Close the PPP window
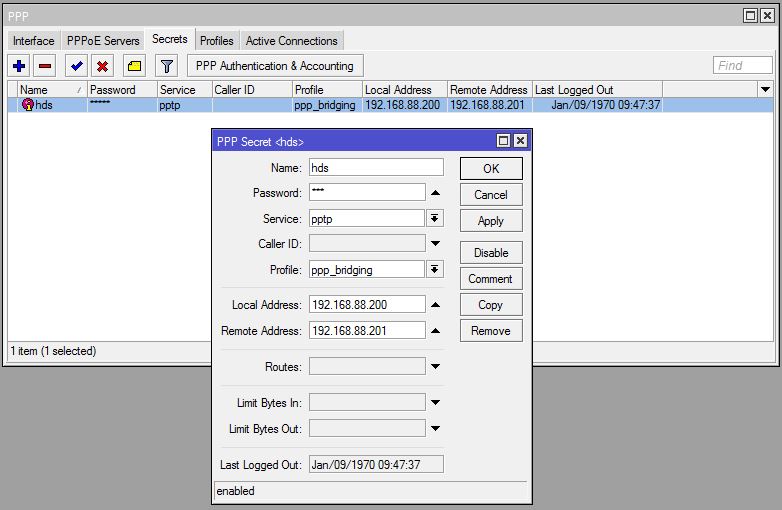The height and width of the screenshot is (510, 782). click(767, 15)
